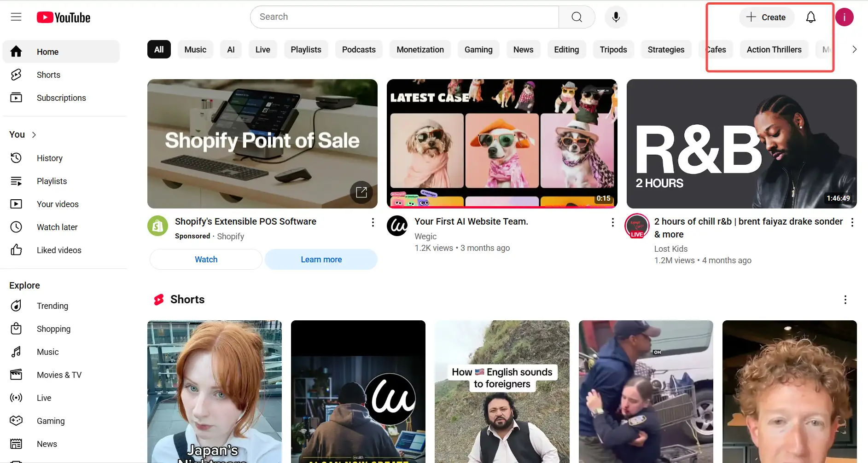
Task: Expand the You section chevron
Action: point(34,134)
